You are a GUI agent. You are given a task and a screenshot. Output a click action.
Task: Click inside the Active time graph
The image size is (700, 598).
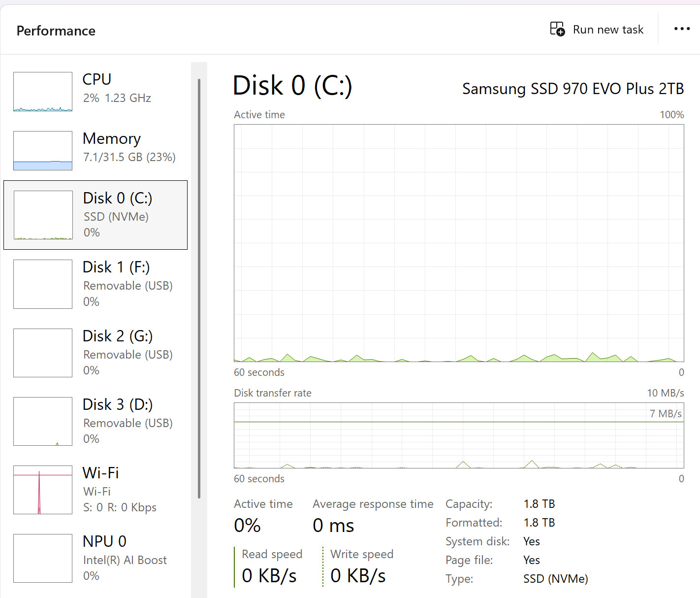459,243
